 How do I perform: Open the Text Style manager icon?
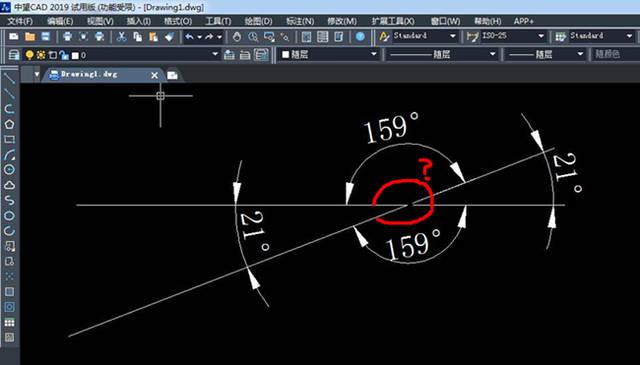point(384,37)
